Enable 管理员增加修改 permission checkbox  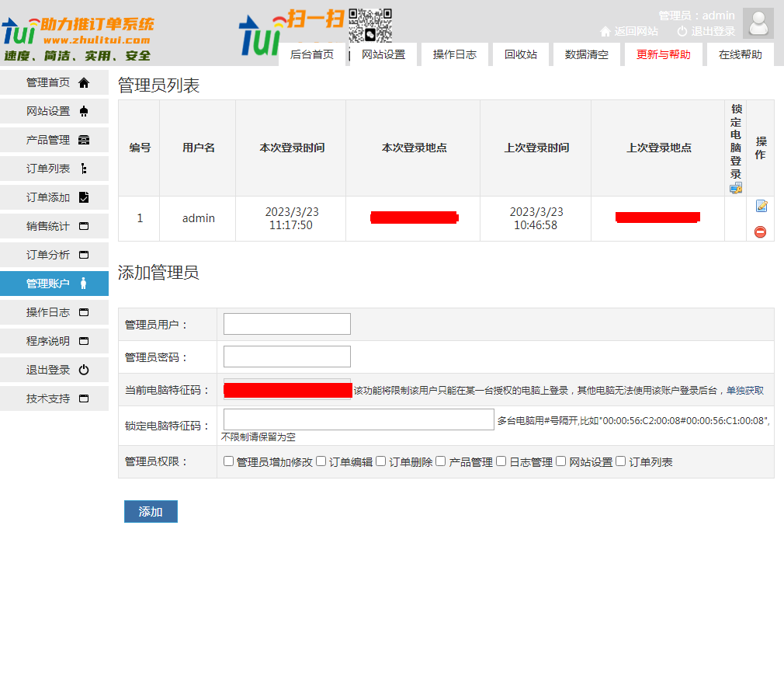[229, 461]
